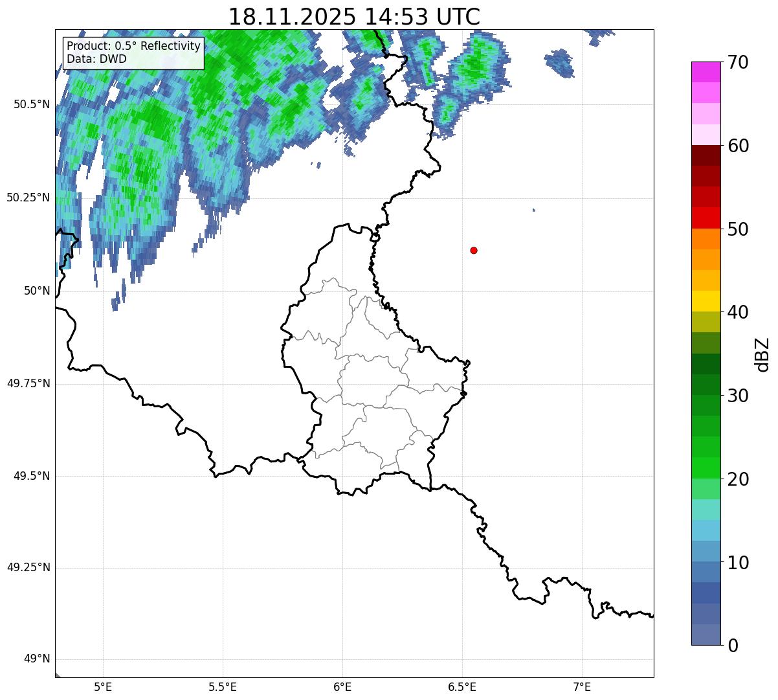Click the bright green 20 dBZ colorbar segment
This screenshot has width=778, height=700.
[706, 468]
